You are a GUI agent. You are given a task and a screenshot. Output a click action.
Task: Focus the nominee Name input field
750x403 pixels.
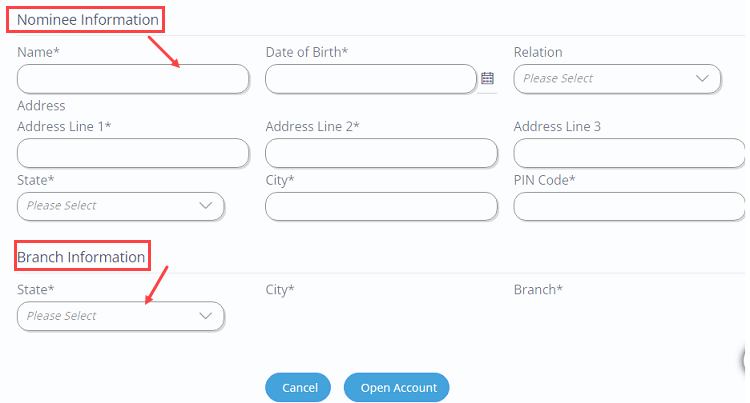pyautogui.click(x=133, y=79)
